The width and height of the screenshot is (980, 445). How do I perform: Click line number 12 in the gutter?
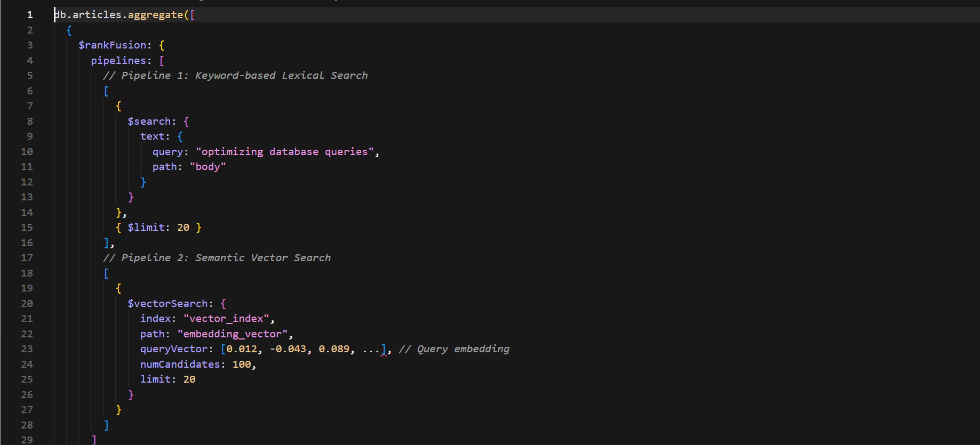[x=27, y=182]
